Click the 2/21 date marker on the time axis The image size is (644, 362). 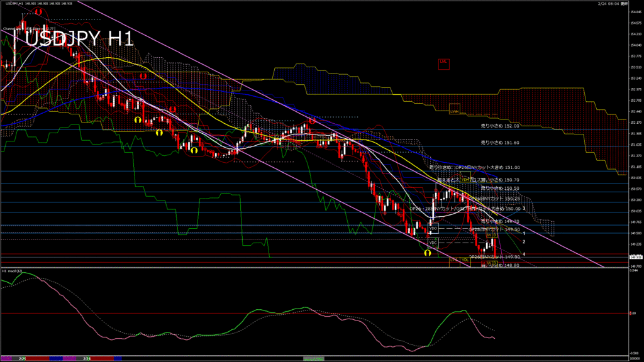(x=23, y=358)
